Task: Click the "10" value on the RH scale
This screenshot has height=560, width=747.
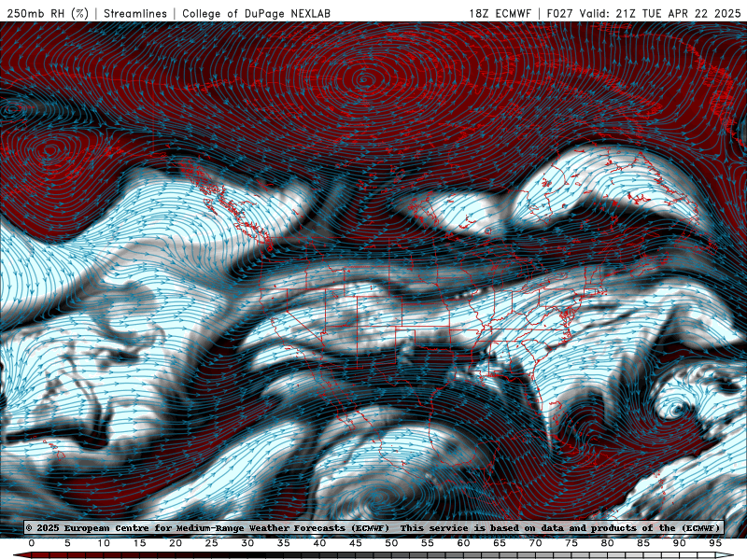Action: point(104,543)
